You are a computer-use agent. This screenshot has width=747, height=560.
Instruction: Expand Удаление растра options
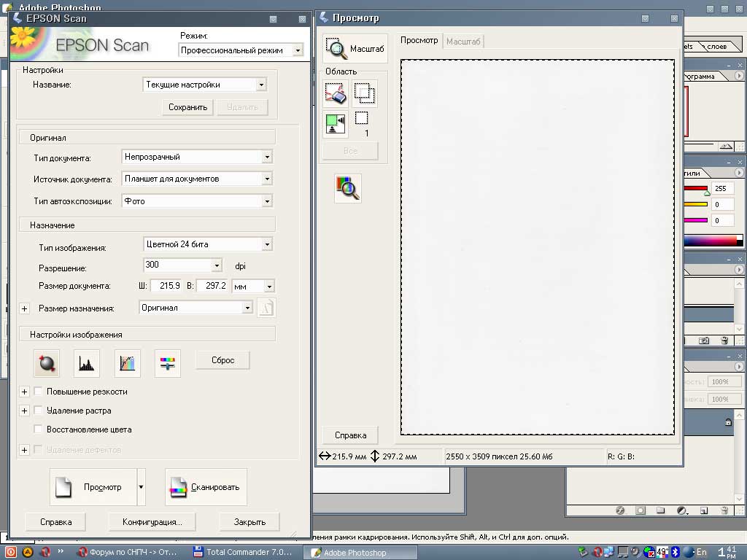pos(24,411)
